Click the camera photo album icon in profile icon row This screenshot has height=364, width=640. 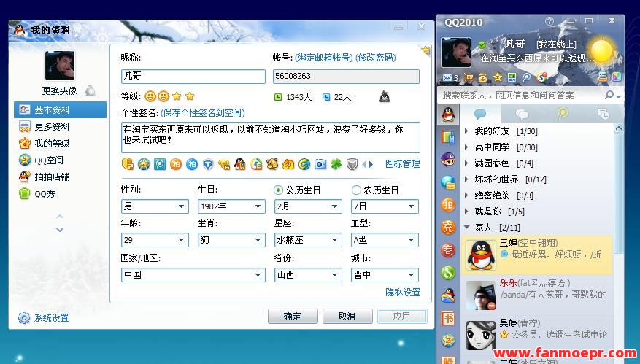[x=320, y=164]
